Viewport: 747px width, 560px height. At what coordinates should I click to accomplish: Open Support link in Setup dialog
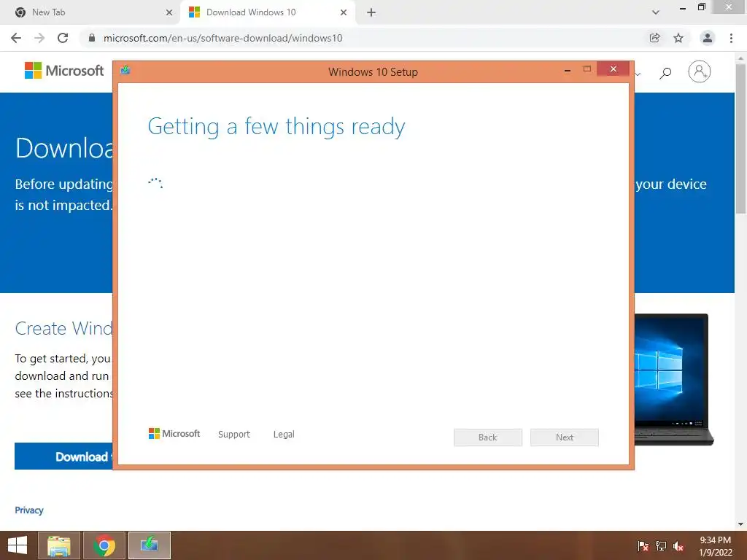coord(234,435)
